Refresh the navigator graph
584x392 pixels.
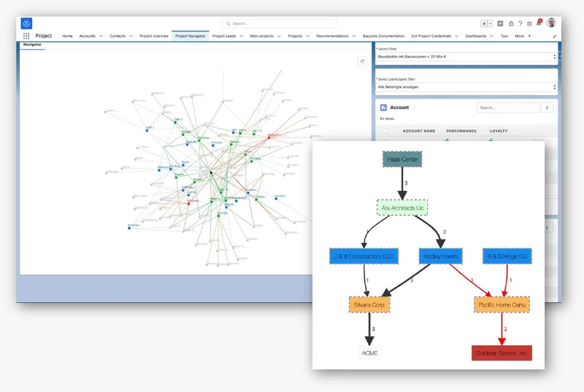pyautogui.click(x=362, y=61)
